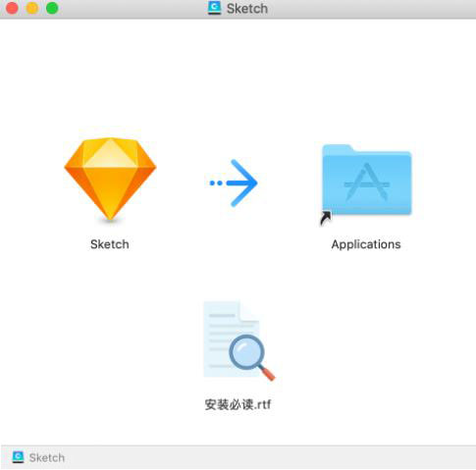The width and height of the screenshot is (476, 470).
Task: Click the Sketch window title text
Action: tap(247, 9)
